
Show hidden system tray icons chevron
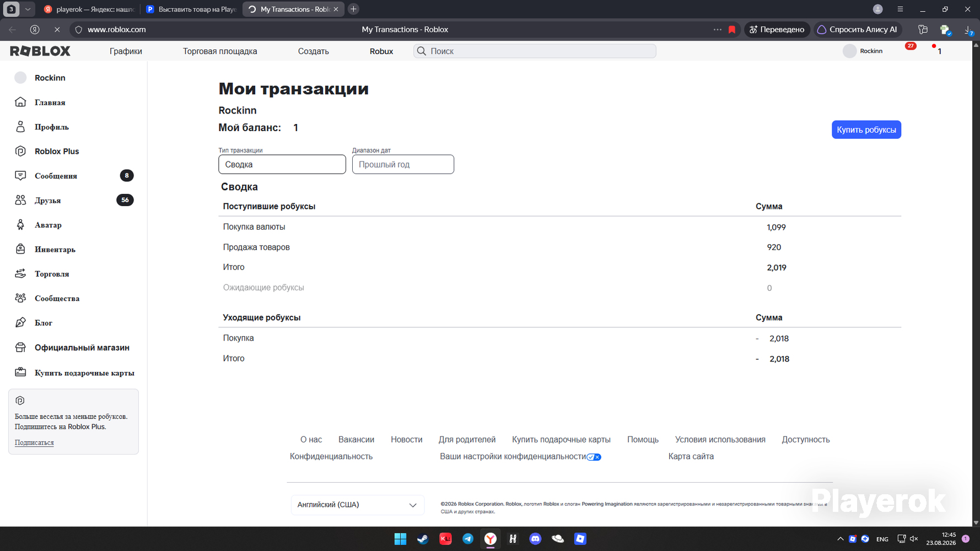tap(840, 539)
